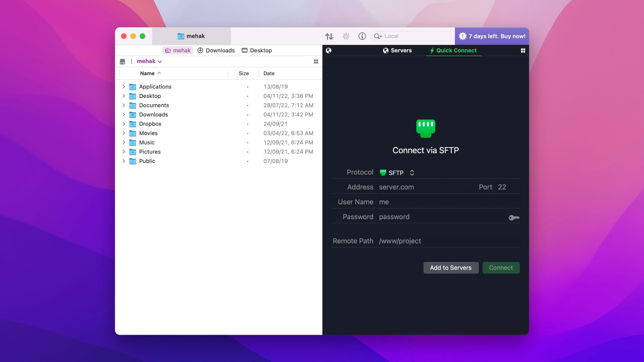Click the transfer/sync arrows icon
This screenshot has width=644, height=362.
(329, 36)
